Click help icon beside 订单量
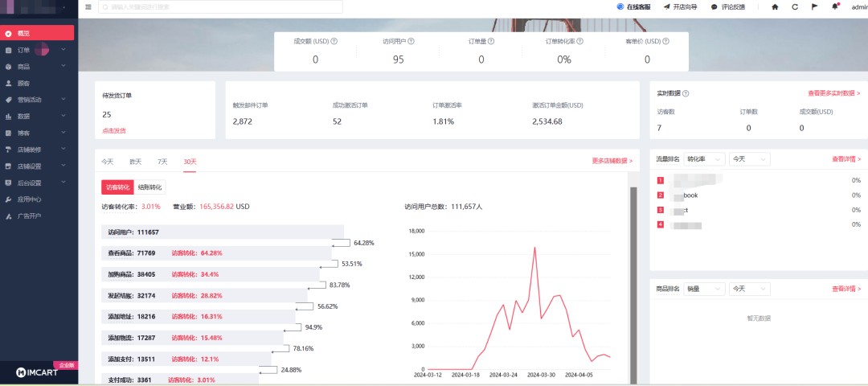This screenshot has width=868, height=386. 491,41
